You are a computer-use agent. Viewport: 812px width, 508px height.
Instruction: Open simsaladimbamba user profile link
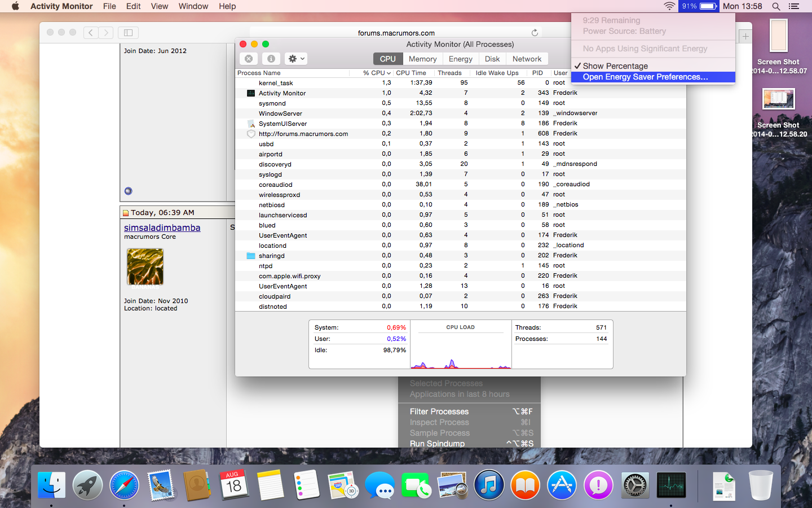162,227
